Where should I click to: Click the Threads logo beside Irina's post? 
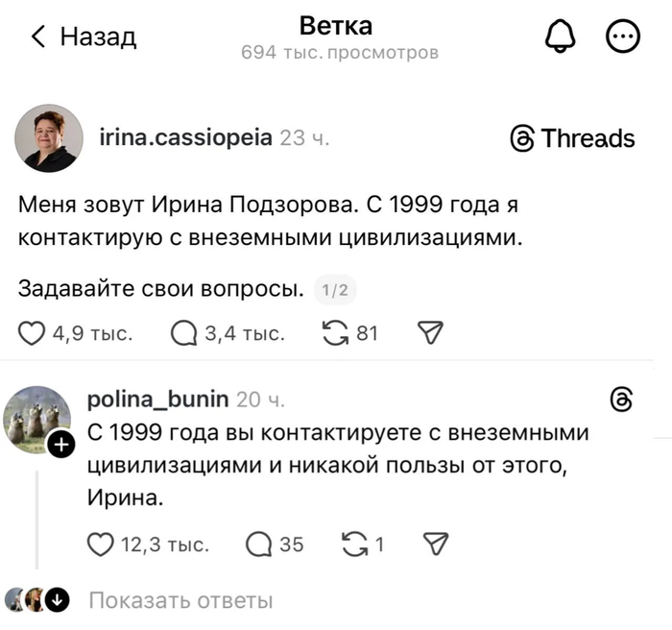coord(573,138)
